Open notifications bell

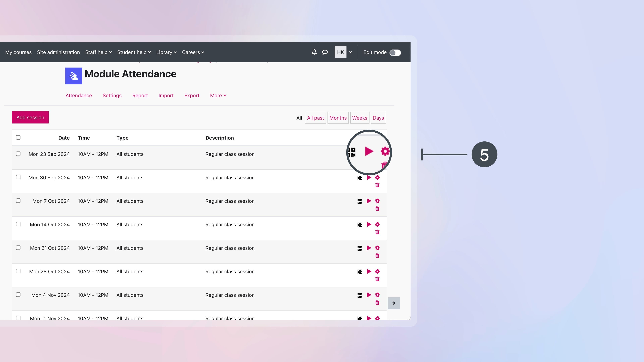pyautogui.click(x=314, y=52)
